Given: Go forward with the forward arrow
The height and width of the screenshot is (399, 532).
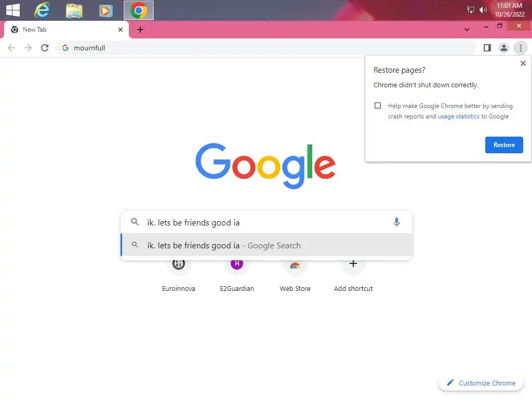Looking at the screenshot, I should 28,48.
